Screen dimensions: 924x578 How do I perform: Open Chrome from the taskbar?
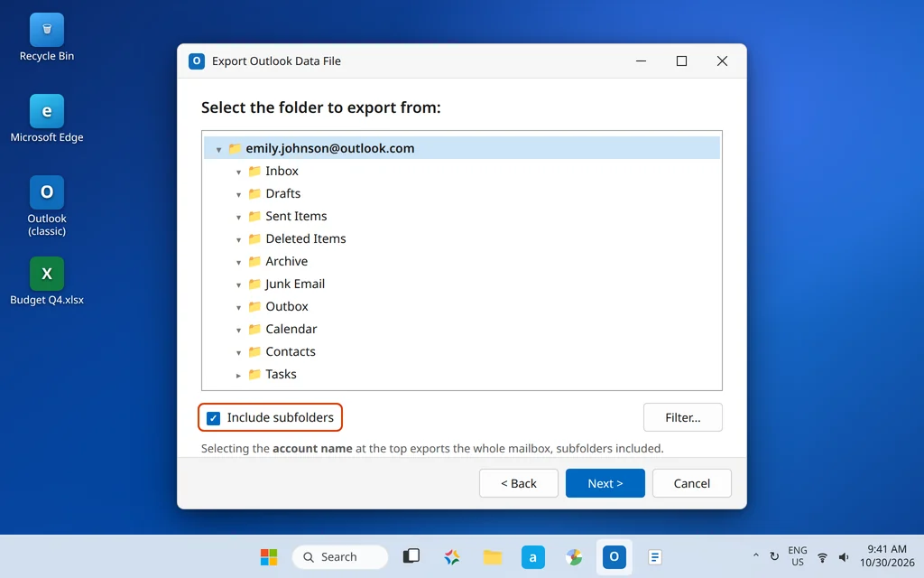pyautogui.click(x=573, y=556)
